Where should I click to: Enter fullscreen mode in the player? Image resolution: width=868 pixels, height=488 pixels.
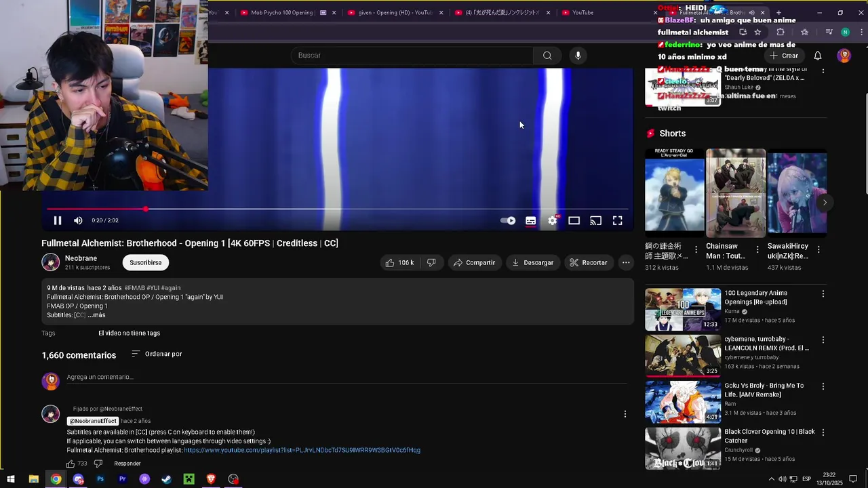617,220
